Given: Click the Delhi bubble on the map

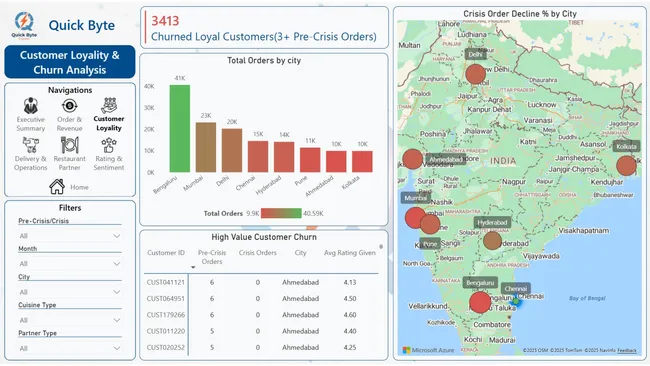Looking at the screenshot, I should click(475, 74).
